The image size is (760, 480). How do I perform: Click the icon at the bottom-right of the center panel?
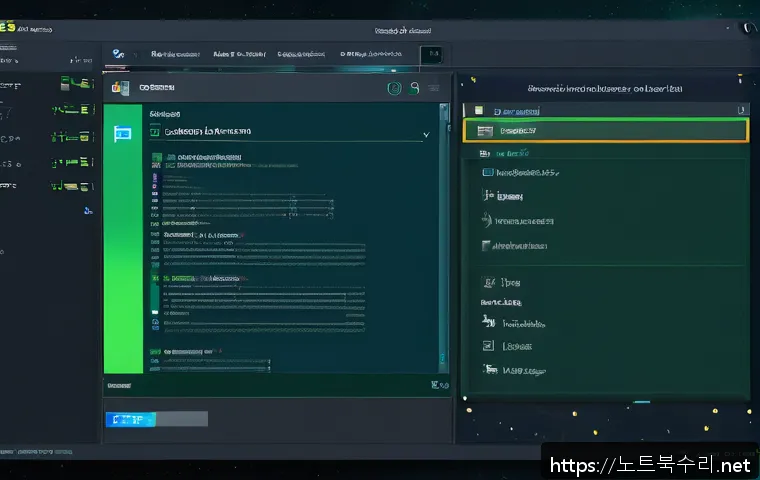click(x=438, y=384)
